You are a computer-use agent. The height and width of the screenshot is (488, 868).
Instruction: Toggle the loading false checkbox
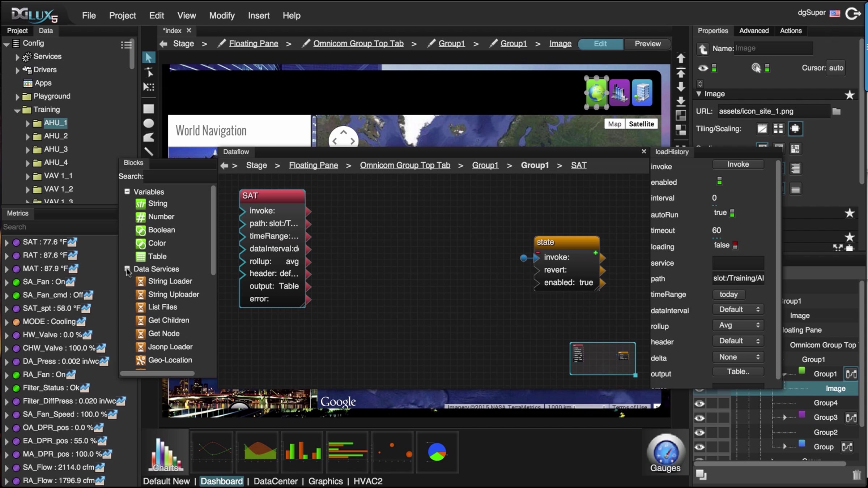[735, 245]
